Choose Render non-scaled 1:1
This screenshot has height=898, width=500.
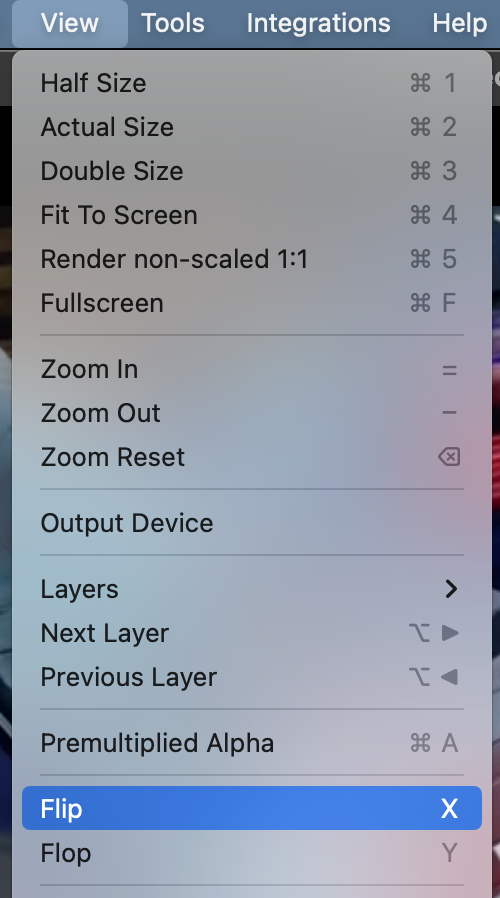251,259
